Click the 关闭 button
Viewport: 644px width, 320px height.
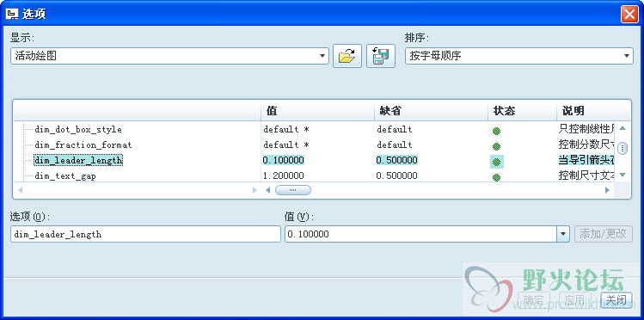click(616, 300)
